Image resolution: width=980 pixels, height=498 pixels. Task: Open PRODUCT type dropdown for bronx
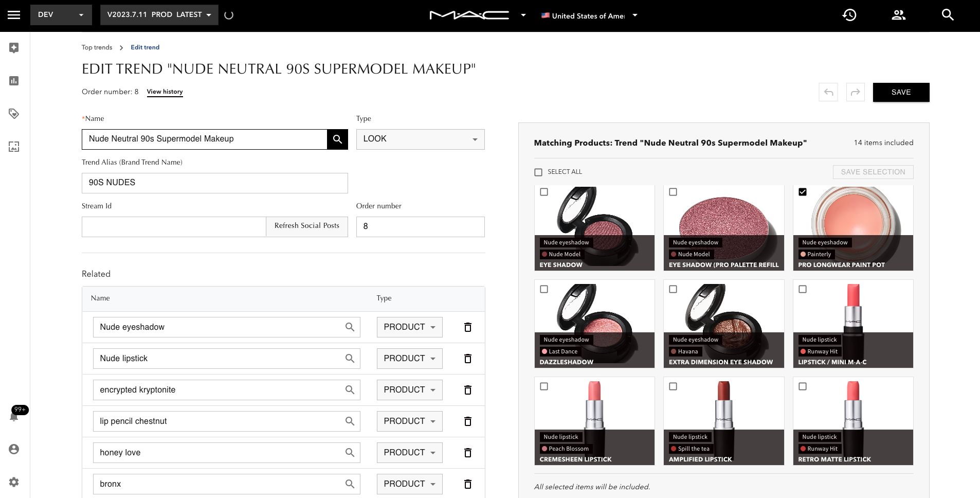click(410, 484)
